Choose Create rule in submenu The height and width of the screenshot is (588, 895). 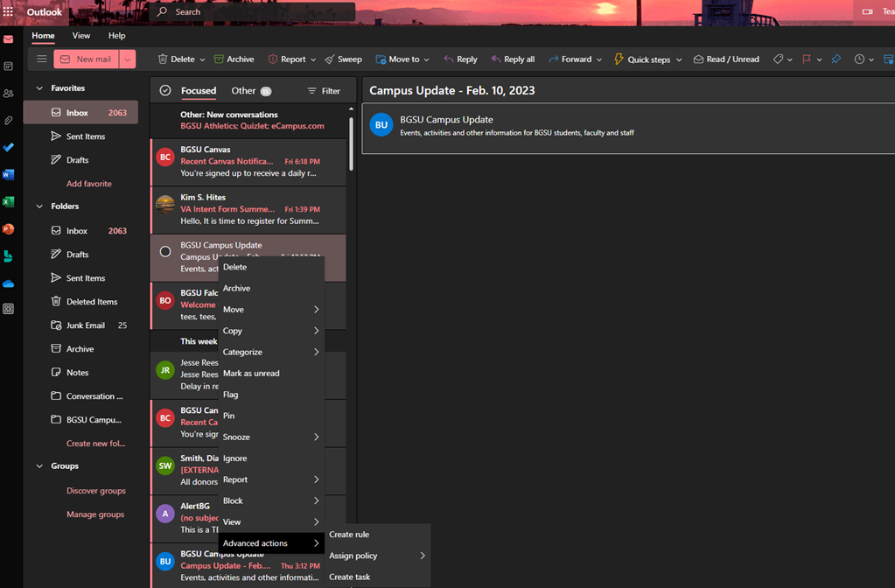coord(377,535)
